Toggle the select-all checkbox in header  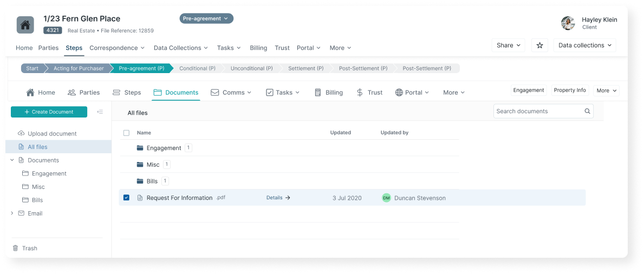pos(126,133)
